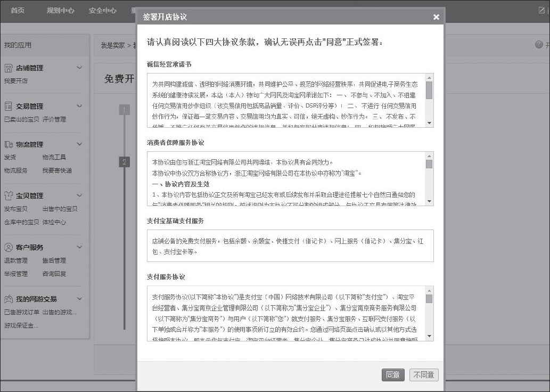Click scrollbar thumb in 消费者保障服务协议 box
Screen dimensions: 550x392
429,164
